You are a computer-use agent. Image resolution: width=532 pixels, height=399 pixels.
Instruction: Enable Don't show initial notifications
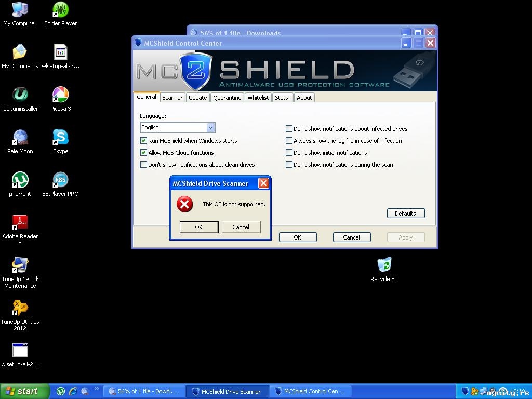pyautogui.click(x=289, y=153)
